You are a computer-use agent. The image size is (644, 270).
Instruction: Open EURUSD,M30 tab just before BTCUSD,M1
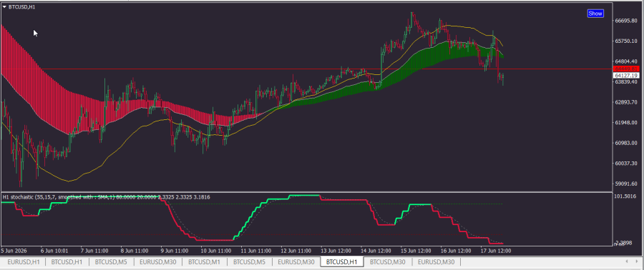coord(157,262)
